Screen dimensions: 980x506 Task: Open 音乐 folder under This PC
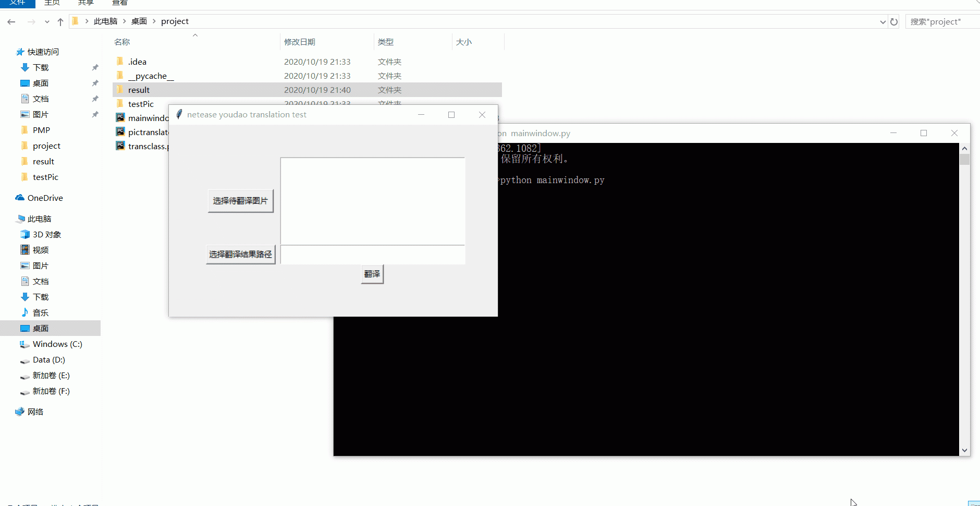(x=41, y=312)
